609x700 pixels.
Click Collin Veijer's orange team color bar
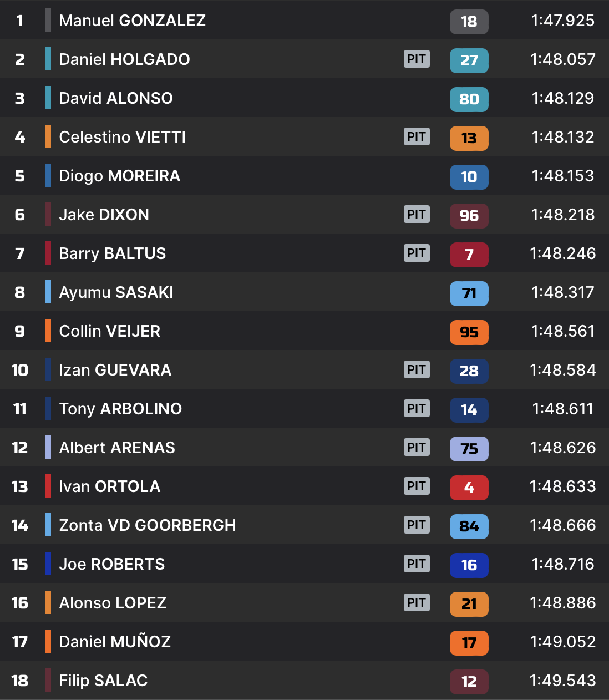pyautogui.click(x=48, y=331)
